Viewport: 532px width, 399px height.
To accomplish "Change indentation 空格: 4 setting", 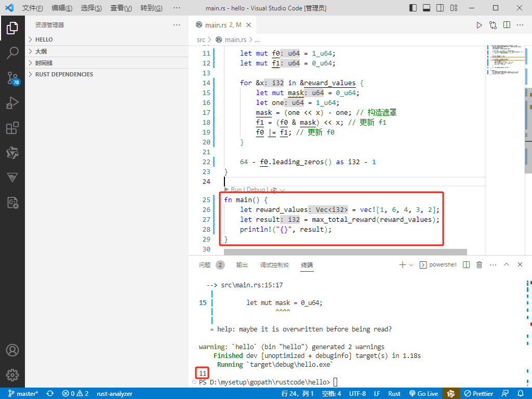I will (x=331, y=394).
